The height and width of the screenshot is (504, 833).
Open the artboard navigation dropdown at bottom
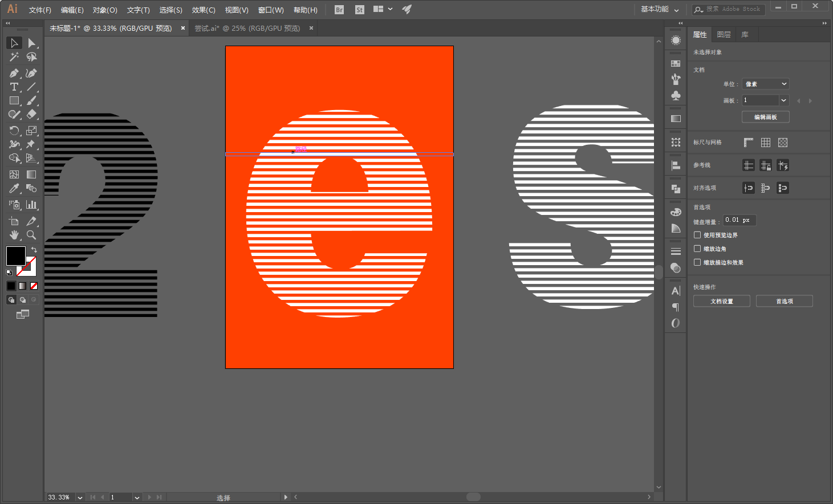tap(137, 497)
